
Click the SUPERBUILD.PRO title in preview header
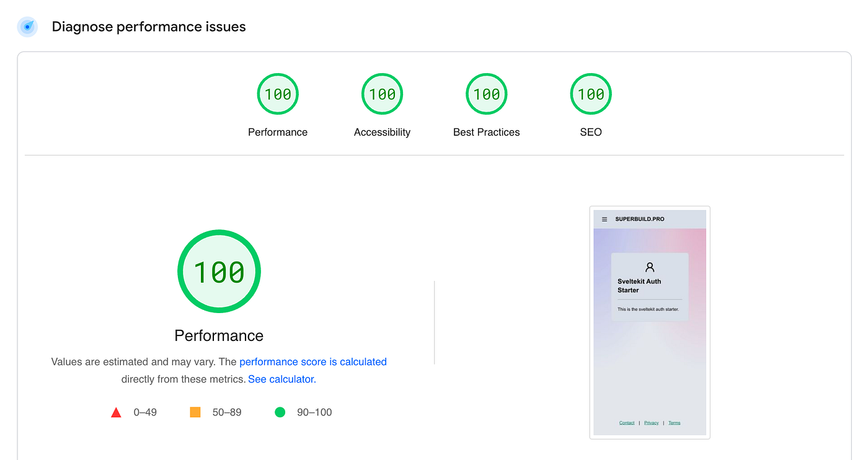[639, 219]
